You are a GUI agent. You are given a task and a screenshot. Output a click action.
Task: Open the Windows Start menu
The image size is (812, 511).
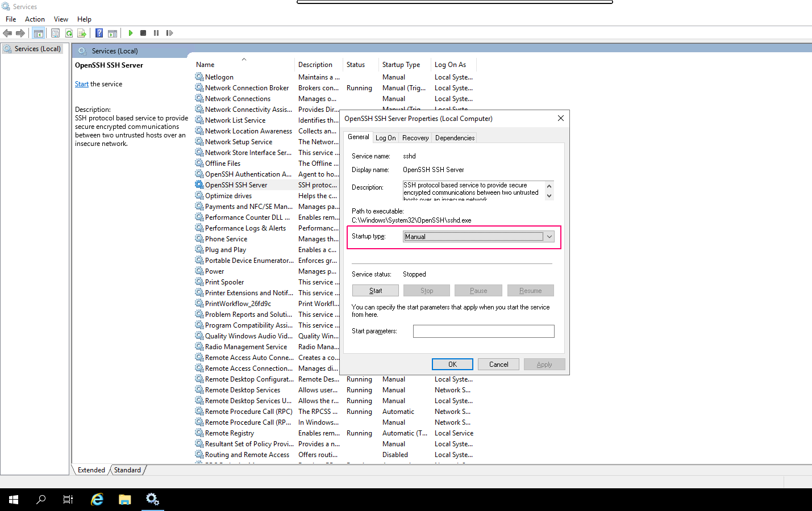[x=14, y=500]
